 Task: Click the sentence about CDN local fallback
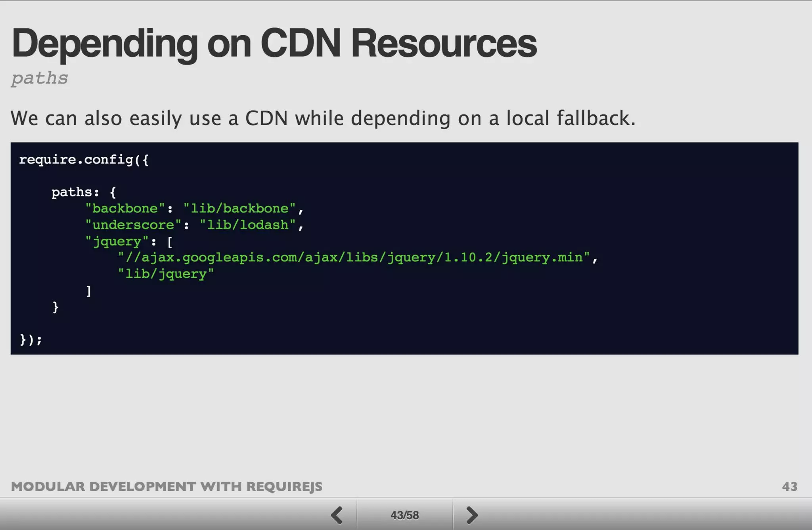(323, 118)
